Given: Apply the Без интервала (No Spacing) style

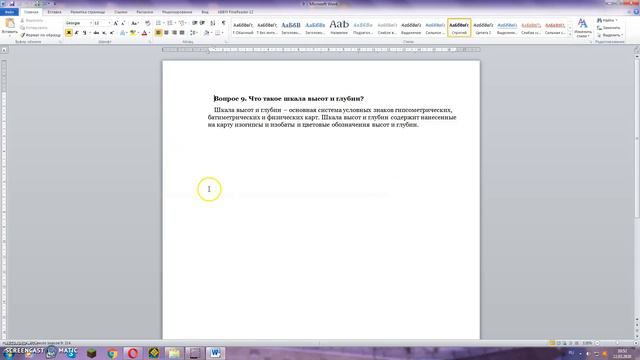Looking at the screenshot, I should tap(267, 28).
